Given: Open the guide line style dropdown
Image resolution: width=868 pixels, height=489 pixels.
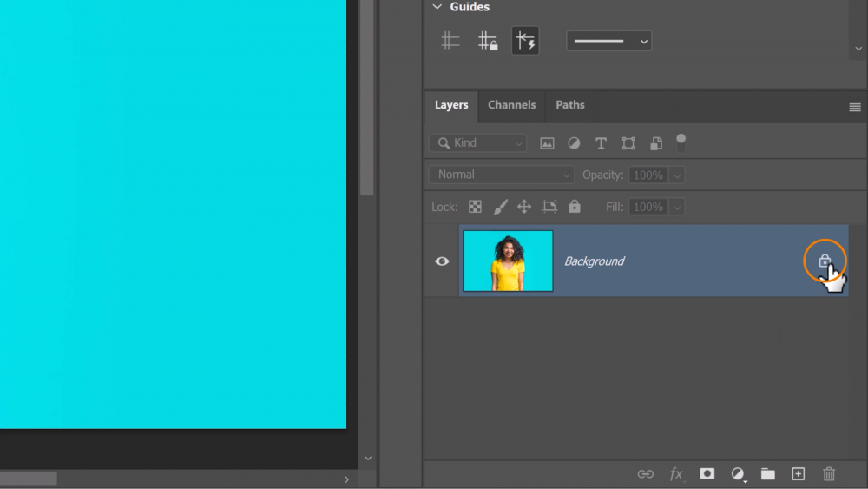Looking at the screenshot, I should [609, 41].
